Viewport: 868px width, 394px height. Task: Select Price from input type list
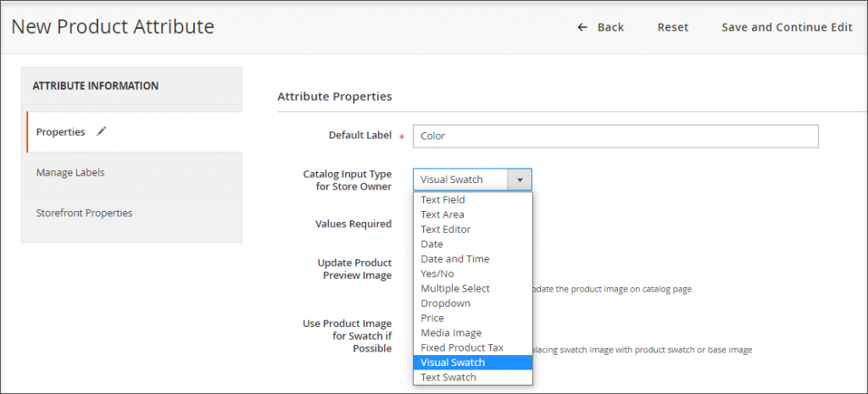pyautogui.click(x=432, y=318)
